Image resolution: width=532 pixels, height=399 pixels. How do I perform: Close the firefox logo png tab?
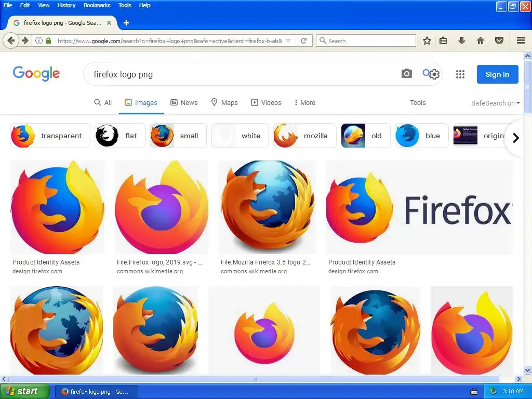109,23
